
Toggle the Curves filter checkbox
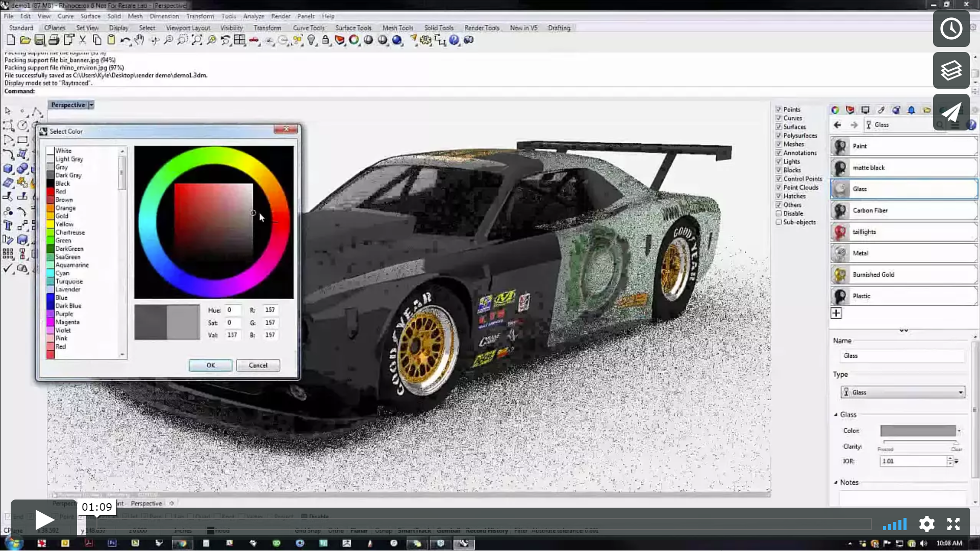tap(778, 118)
